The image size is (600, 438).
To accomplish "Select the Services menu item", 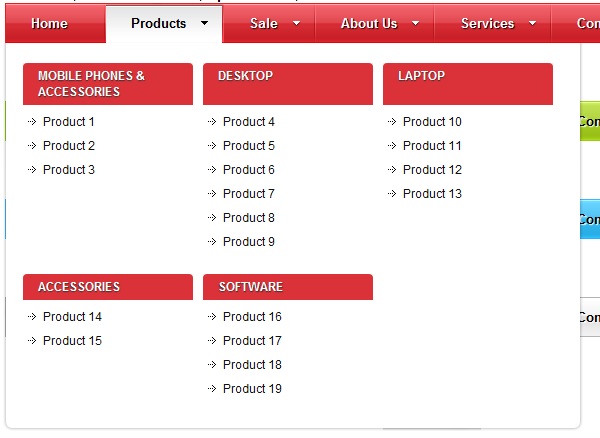I will coord(487,23).
